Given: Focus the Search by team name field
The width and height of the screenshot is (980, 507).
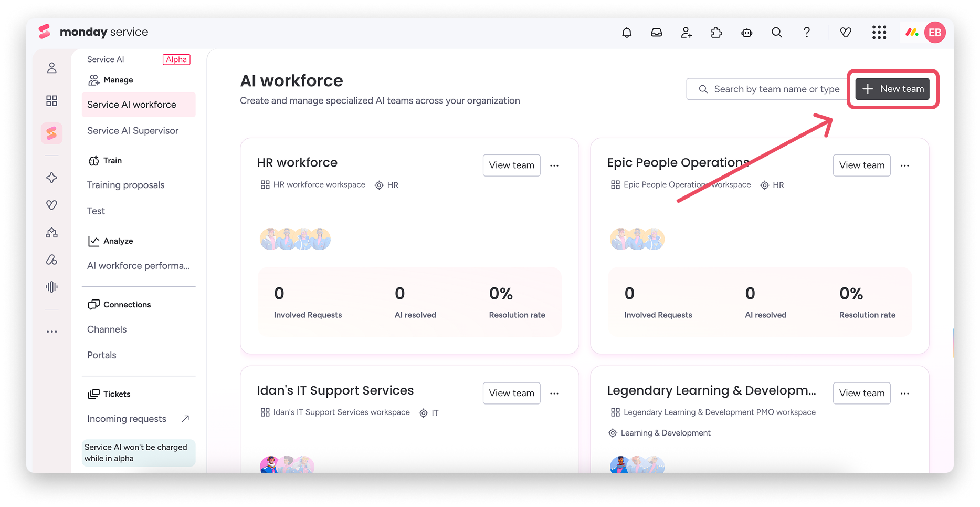Looking at the screenshot, I should click(769, 89).
